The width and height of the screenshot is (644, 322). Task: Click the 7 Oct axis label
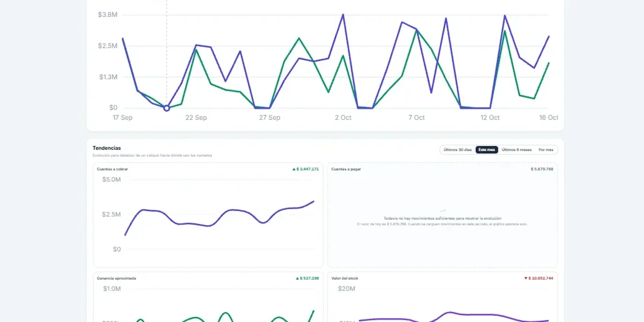click(417, 118)
